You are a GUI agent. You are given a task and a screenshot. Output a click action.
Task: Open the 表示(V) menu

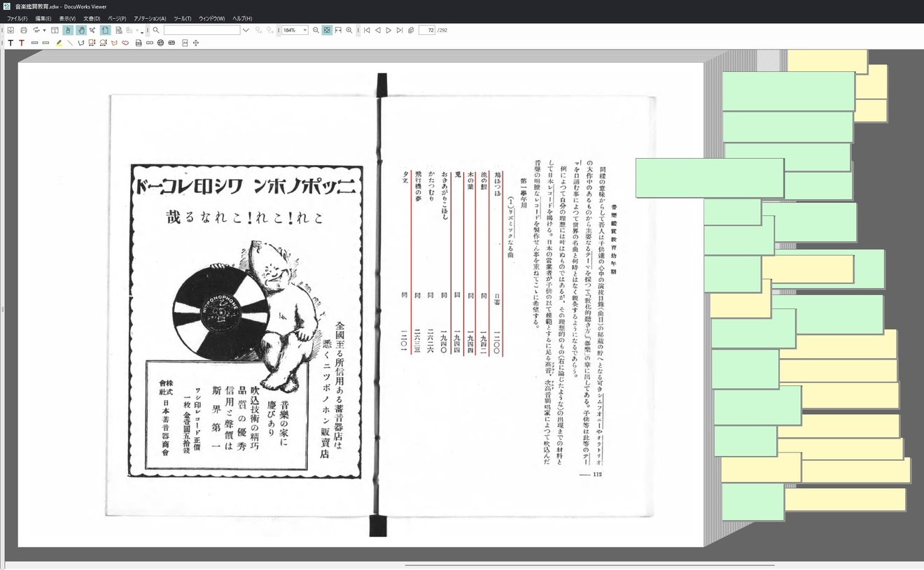tap(67, 18)
